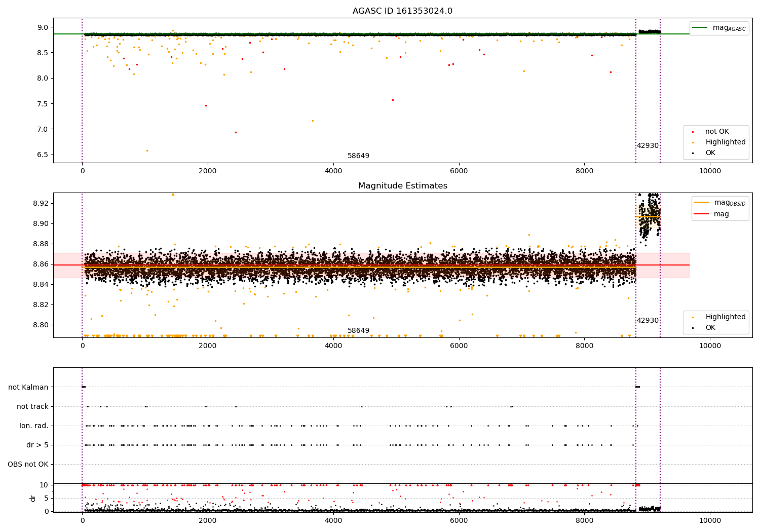
Task: Click the '8.82' y tick of middle plot
Action: coord(41,305)
